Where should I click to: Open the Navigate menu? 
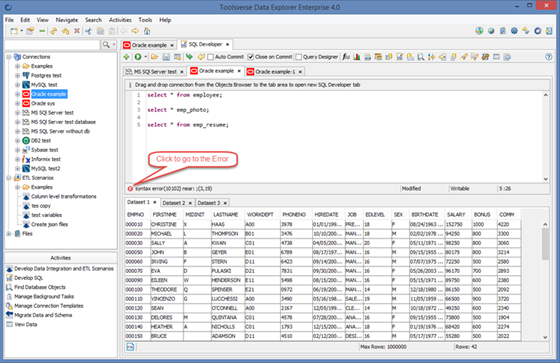click(x=67, y=20)
